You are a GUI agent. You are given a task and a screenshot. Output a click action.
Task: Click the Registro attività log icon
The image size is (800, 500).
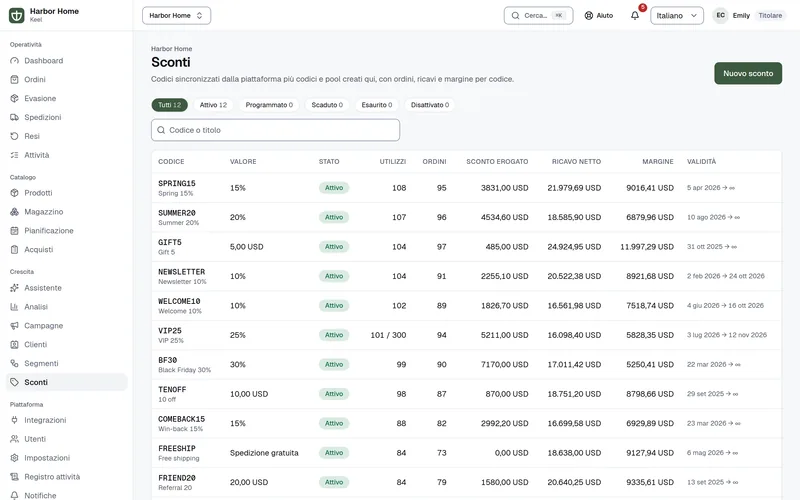(x=14, y=477)
